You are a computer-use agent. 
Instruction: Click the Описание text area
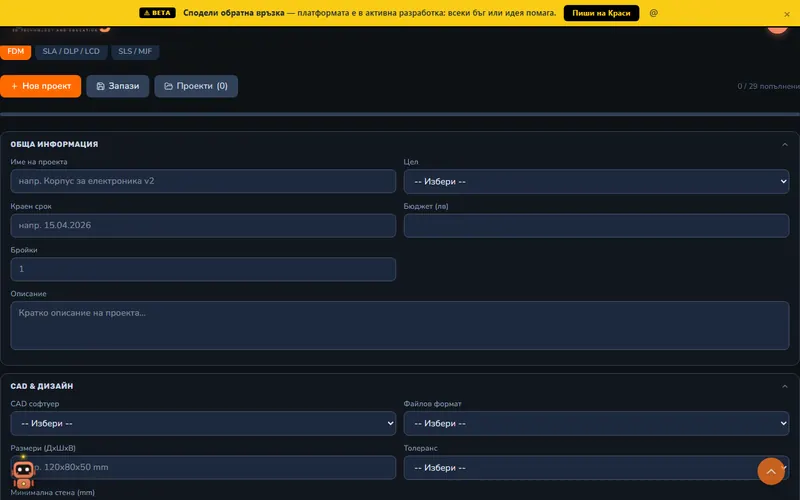pos(400,326)
